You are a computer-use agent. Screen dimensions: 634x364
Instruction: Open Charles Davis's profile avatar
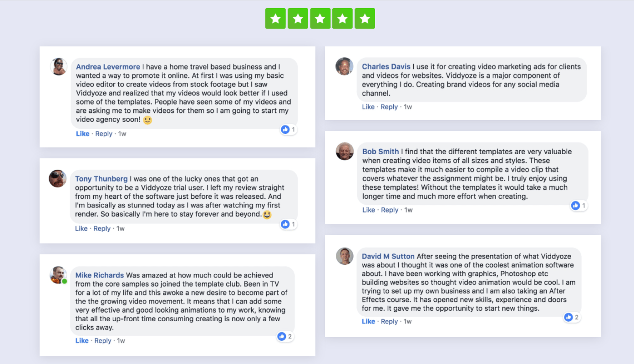345,66
